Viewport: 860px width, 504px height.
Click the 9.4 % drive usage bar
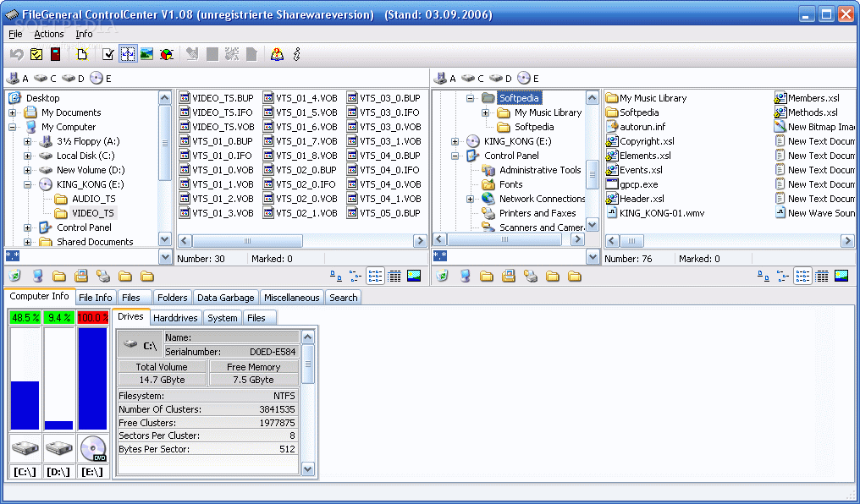[x=59, y=317]
